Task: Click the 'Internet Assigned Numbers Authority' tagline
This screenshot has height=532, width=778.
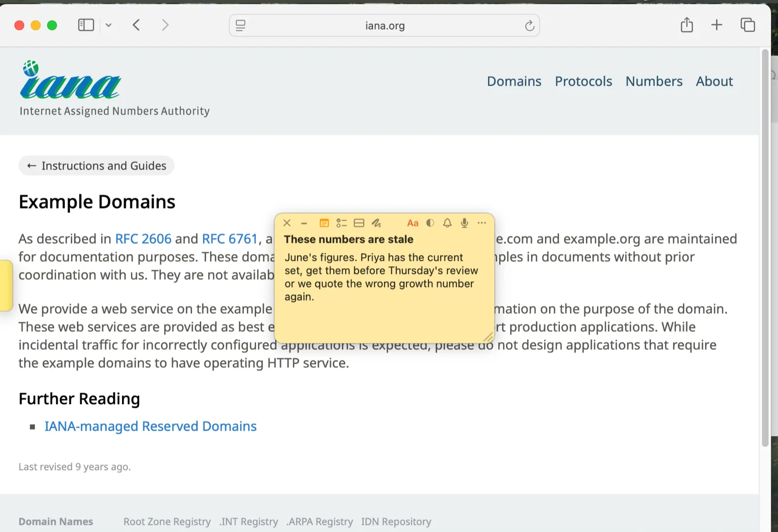Action: click(x=115, y=111)
